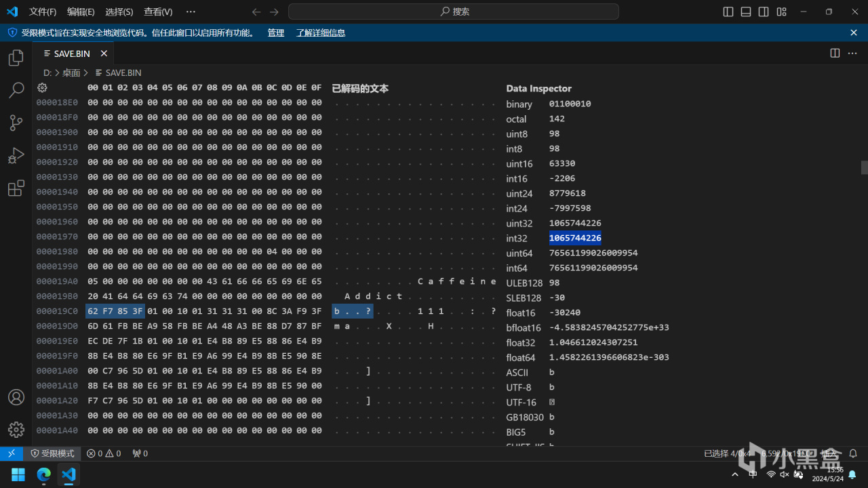Open the Manage gear in activity bar
Viewport: 868px width, 488px height.
click(16, 430)
